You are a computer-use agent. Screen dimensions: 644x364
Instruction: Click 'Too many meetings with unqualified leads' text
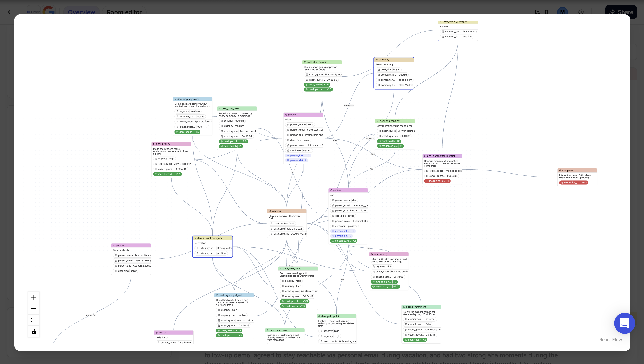(297, 275)
